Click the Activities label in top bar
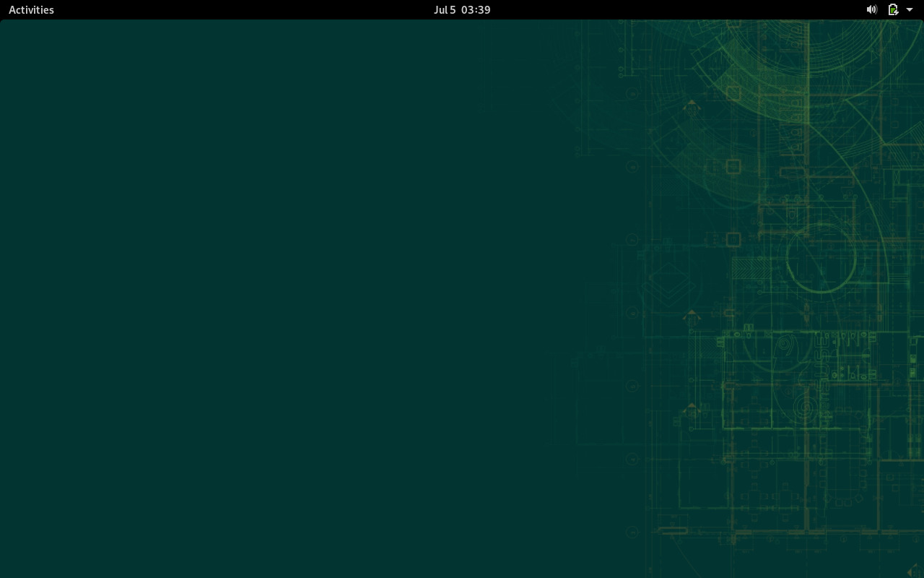 pyautogui.click(x=31, y=9)
